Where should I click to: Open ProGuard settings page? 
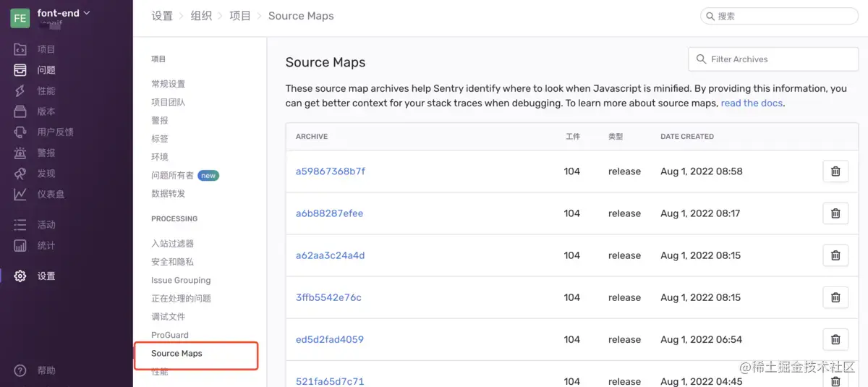[170, 335]
